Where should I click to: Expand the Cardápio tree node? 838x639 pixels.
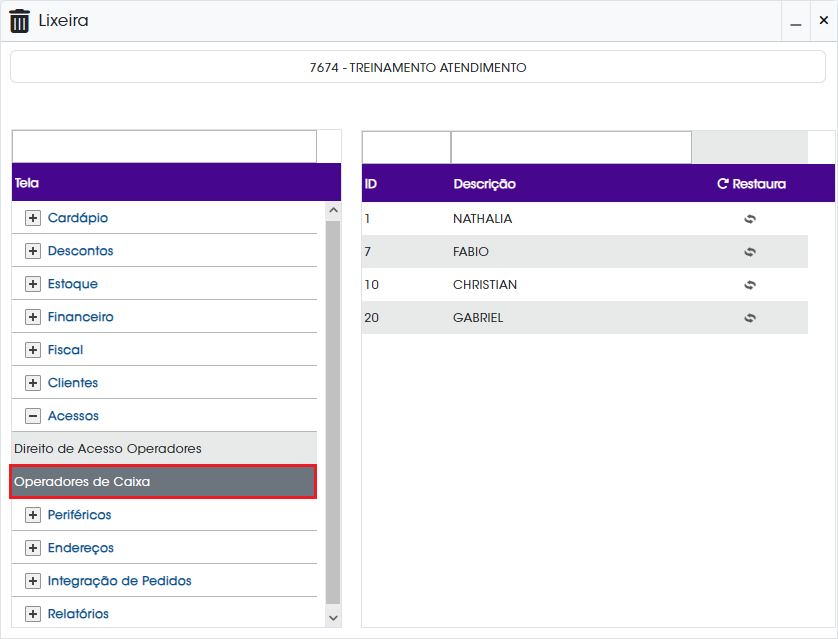coord(33,218)
